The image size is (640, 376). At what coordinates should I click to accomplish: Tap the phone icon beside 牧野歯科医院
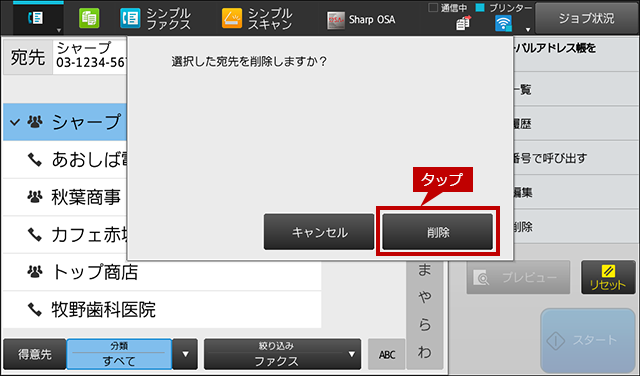click(x=35, y=310)
